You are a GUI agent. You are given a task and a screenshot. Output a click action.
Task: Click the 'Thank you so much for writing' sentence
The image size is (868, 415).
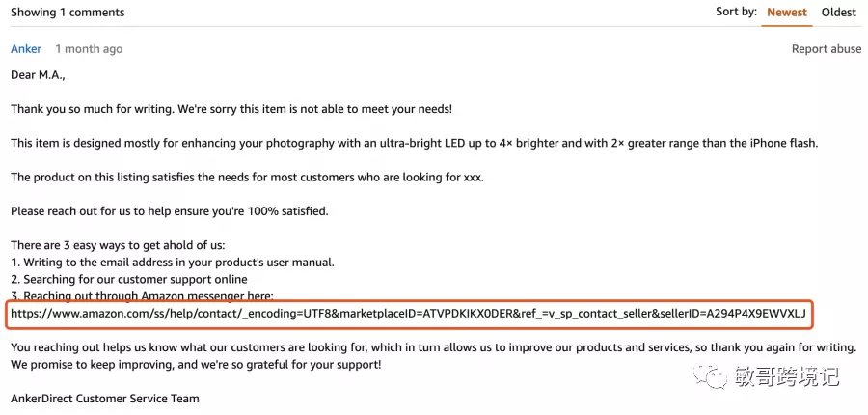coord(231,109)
